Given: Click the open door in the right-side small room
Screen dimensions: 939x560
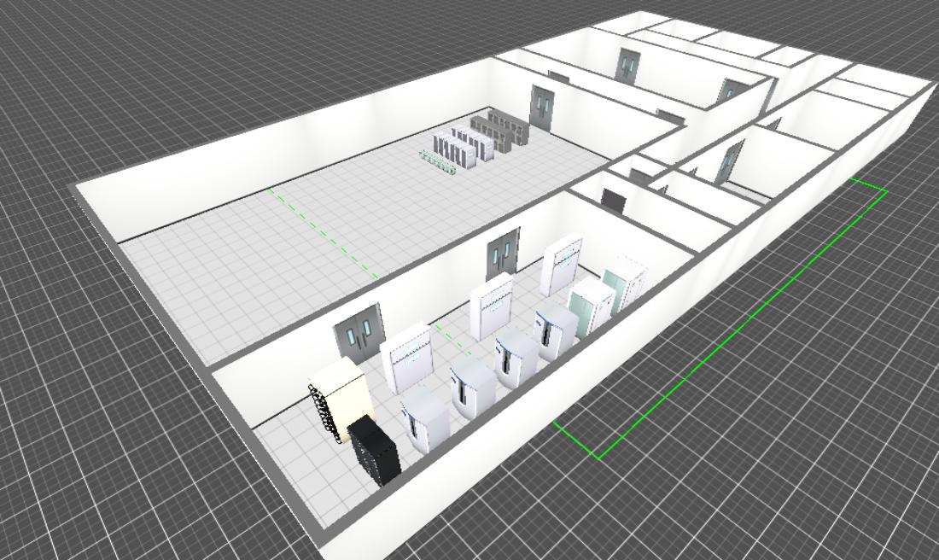Looking at the screenshot, I should 732,161.
